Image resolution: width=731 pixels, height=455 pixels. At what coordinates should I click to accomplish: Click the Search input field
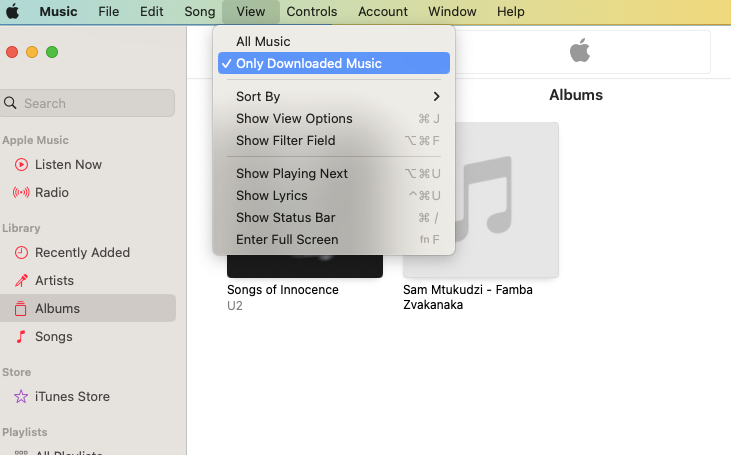point(88,103)
